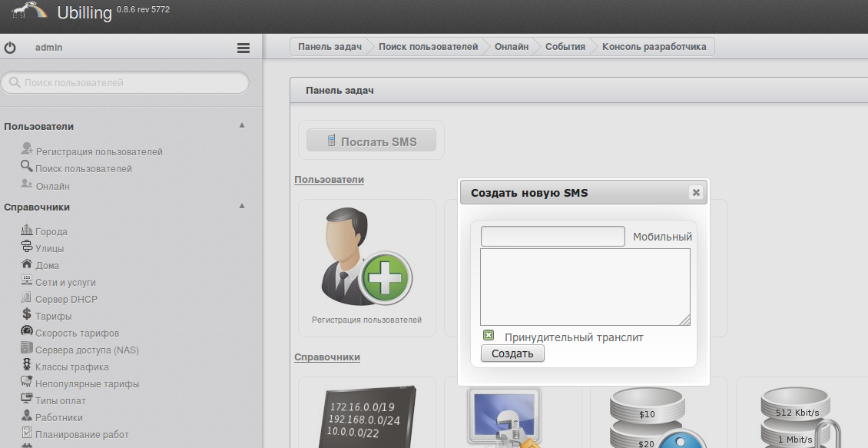Click the Дома house icon
Image resolution: width=868 pixels, height=448 pixels.
tap(27, 263)
